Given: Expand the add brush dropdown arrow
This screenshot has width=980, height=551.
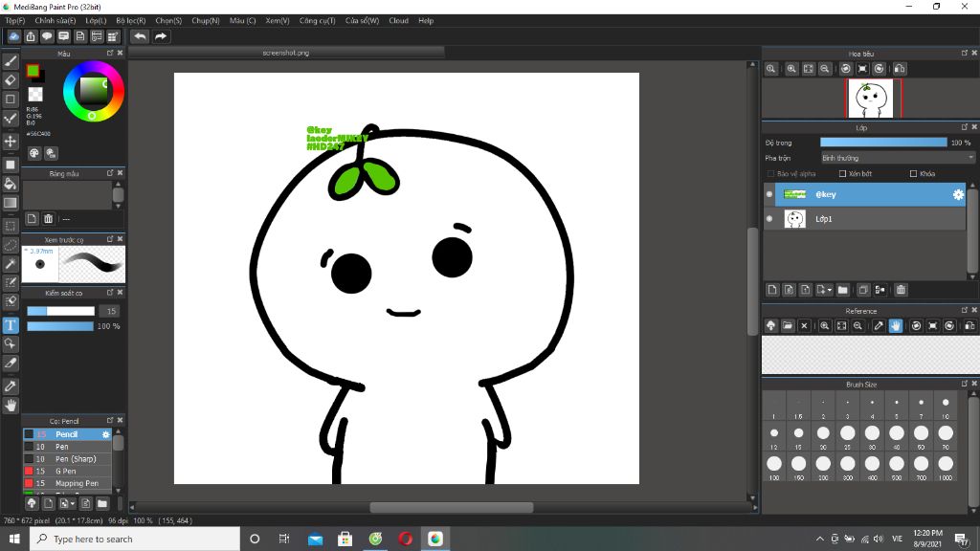Looking at the screenshot, I should tap(66, 503).
